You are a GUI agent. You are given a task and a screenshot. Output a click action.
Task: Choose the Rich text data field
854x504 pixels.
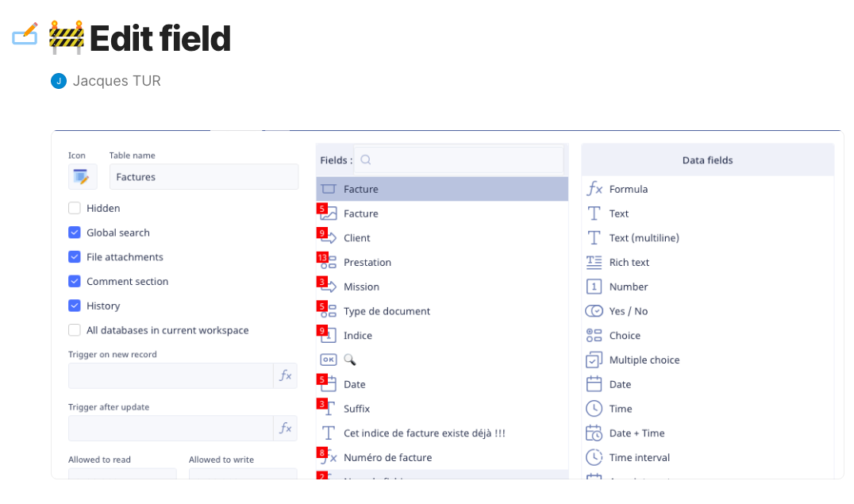[629, 262]
